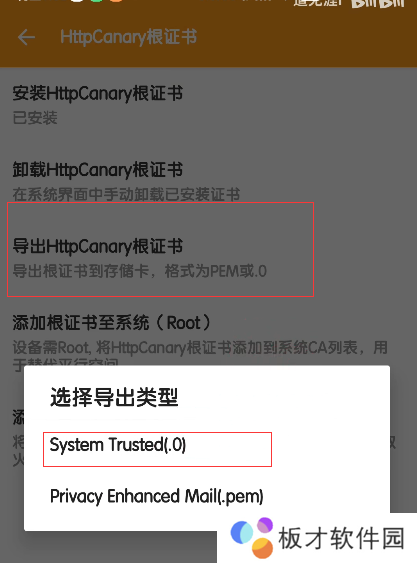Viewport: 417px width, 563px height.
Task: Click 导出根证书到存储卡 description text
Action: tap(81, 271)
